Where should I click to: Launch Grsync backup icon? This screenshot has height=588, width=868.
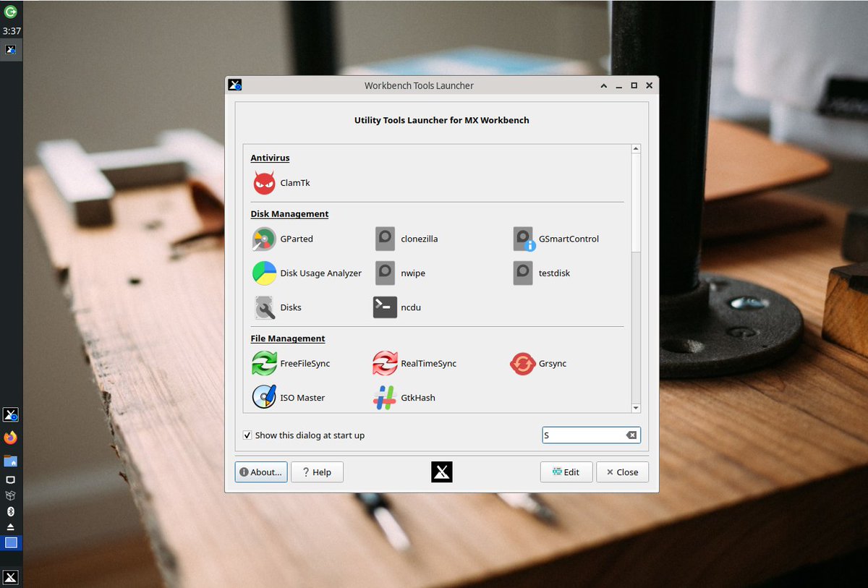523,363
